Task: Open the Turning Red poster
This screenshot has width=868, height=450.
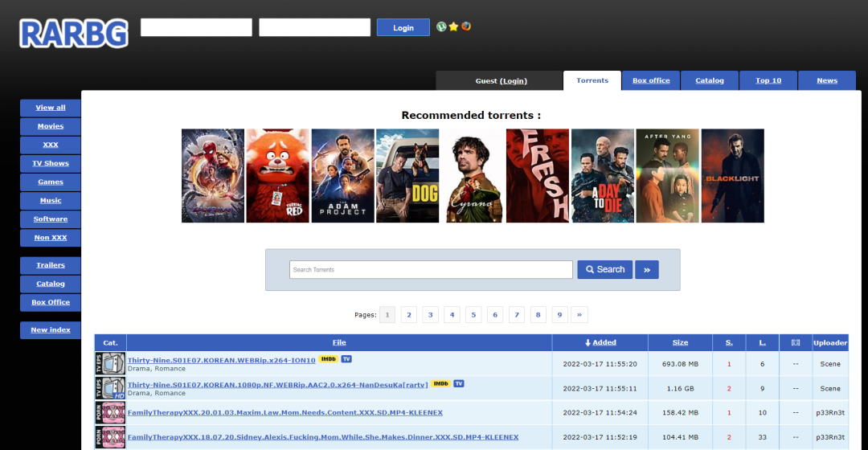Action: point(277,176)
